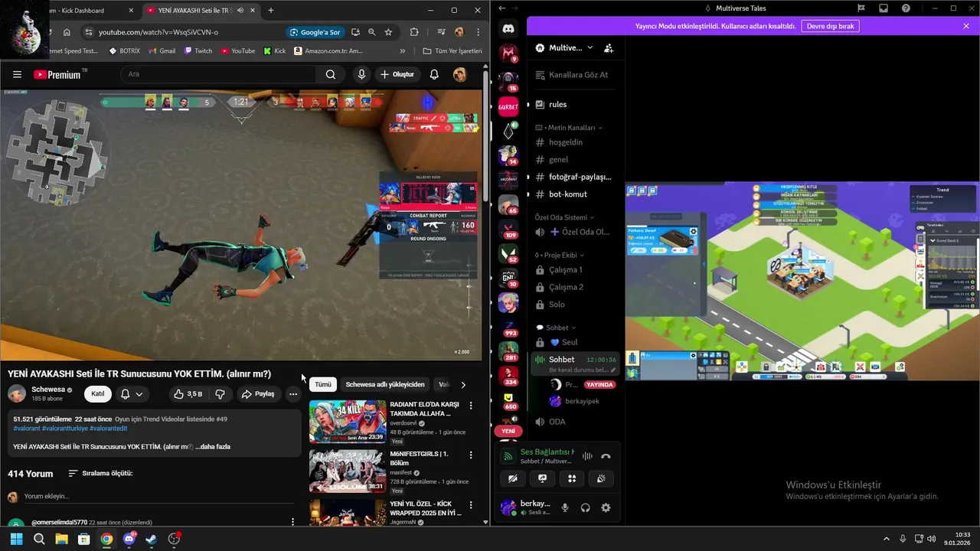Mute Discord microphone
The height and width of the screenshot is (551, 980).
(565, 508)
